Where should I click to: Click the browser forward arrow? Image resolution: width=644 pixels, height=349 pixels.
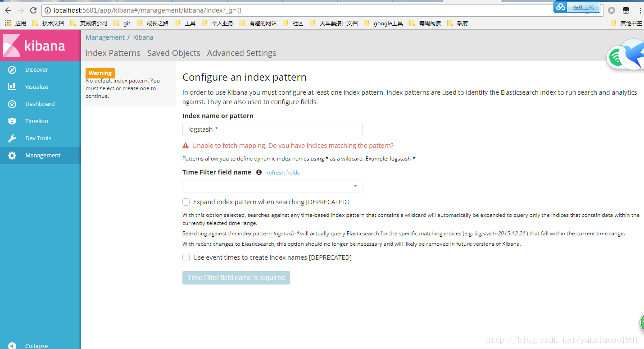(21, 10)
